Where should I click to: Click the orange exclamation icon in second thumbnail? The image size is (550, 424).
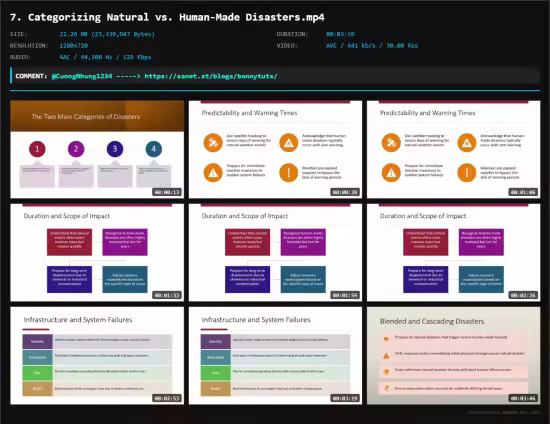[289, 173]
